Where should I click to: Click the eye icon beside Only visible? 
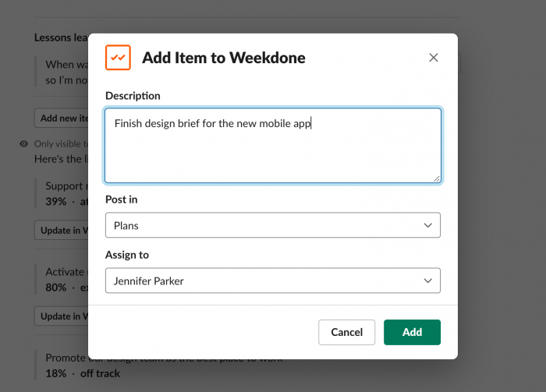pos(23,144)
